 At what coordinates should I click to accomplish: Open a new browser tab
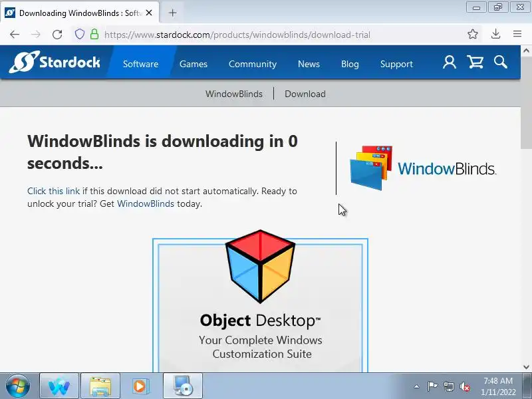point(172,13)
